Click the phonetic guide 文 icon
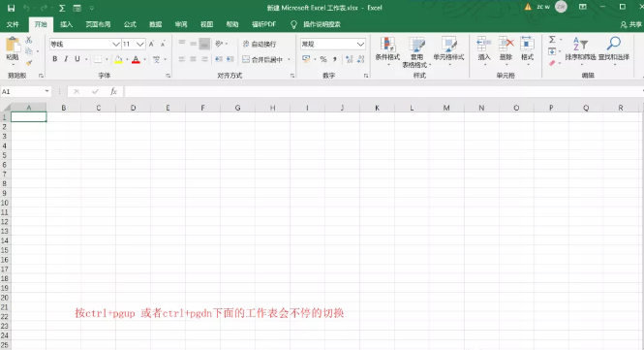 point(156,60)
